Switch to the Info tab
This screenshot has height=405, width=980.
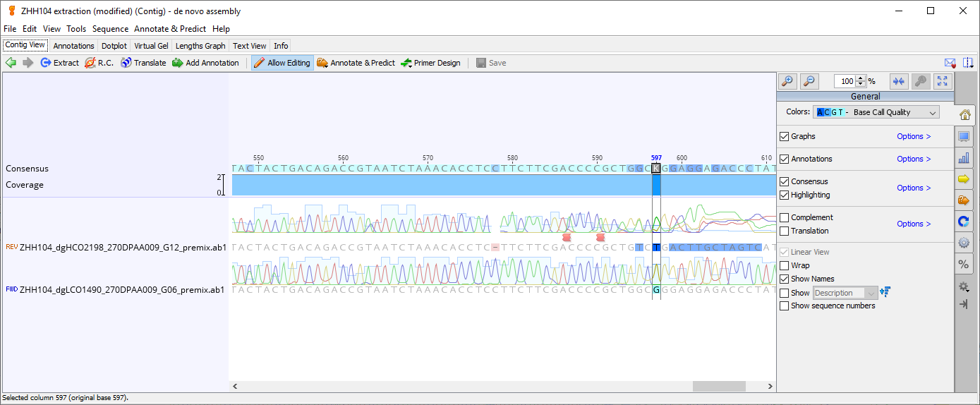coord(281,46)
